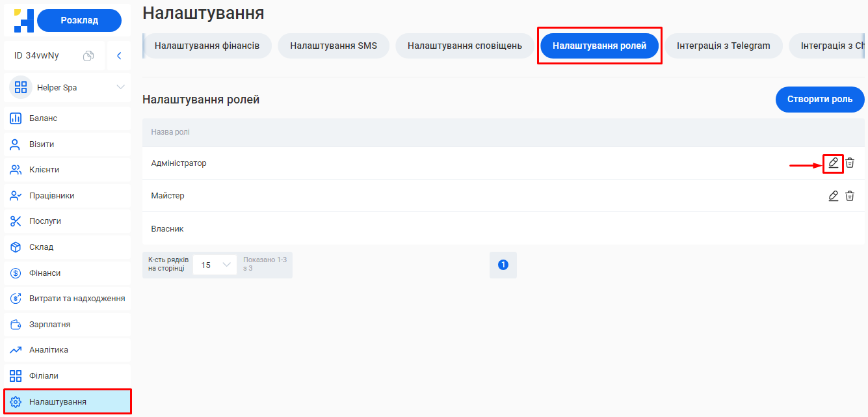The width and height of the screenshot is (868, 417).
Task: Copy the account ID 34vwNy
Action: pyautogui.click(x=90, y=55)
